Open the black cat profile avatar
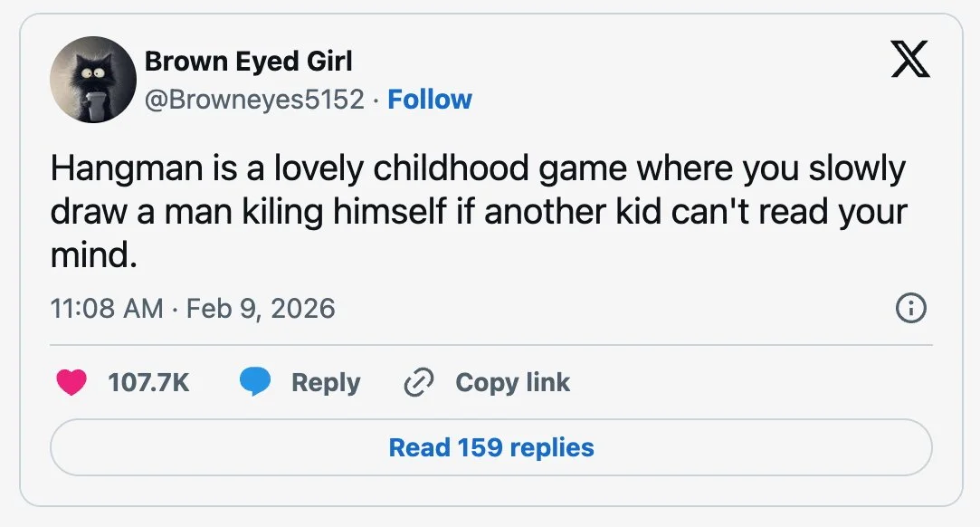 (92, 80)
